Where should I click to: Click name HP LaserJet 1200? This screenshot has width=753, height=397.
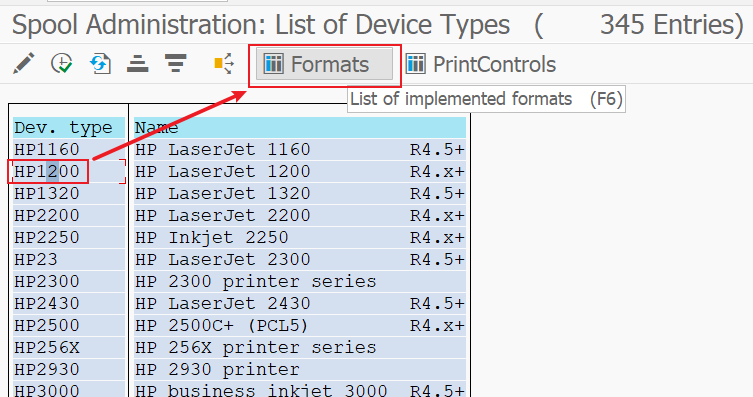[223, 171]
